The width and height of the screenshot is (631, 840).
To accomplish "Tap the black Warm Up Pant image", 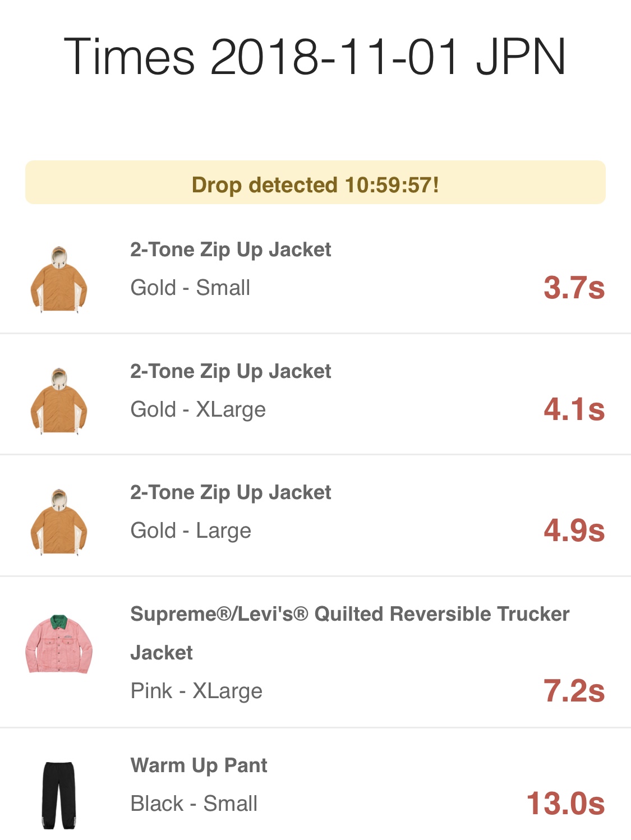I will coord(59,795).
